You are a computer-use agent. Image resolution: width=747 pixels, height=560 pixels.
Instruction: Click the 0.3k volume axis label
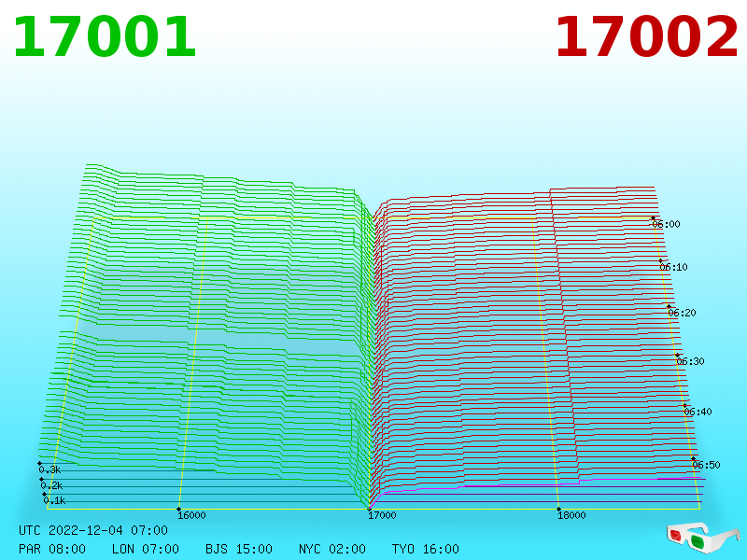point(49,469)
